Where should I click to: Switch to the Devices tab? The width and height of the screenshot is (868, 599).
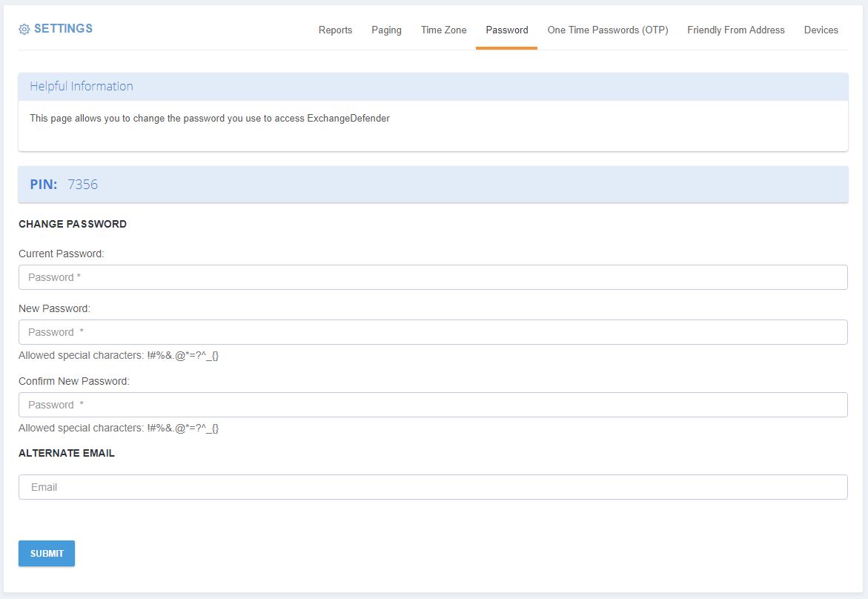821,30
